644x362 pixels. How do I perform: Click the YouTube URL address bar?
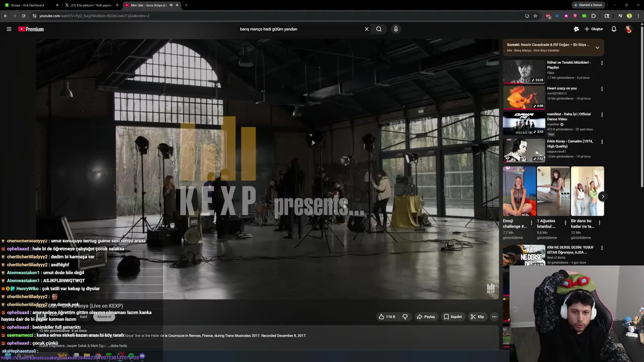(277, 16)
